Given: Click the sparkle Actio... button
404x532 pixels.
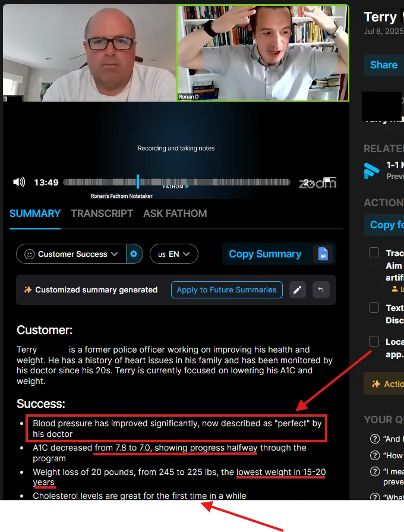Looking at the screenshot, I should pyautogui.click(x=384, y=384).
